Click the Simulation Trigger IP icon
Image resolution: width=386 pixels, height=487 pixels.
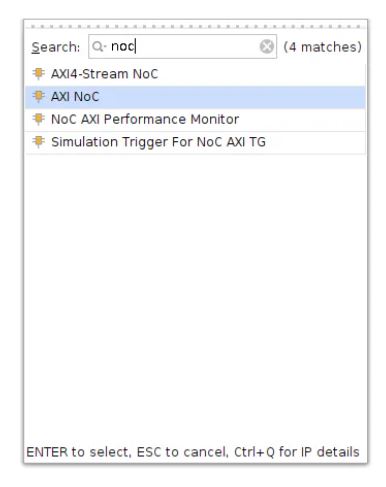pyautogui.click(x=39, y=142)
